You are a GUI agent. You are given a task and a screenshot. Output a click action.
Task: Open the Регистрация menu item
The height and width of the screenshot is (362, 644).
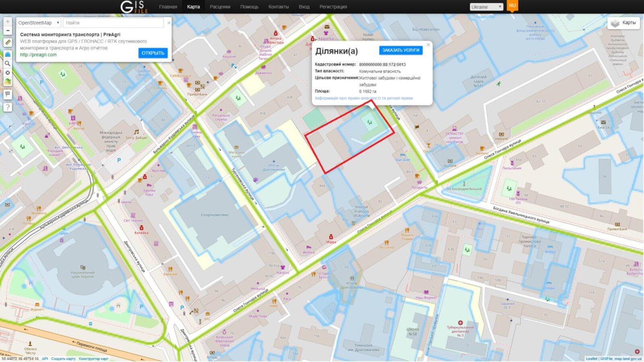tap(333, 7)
